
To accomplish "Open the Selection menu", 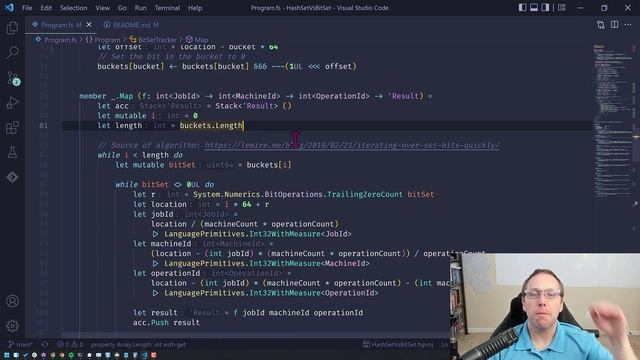I will point(73,8).
